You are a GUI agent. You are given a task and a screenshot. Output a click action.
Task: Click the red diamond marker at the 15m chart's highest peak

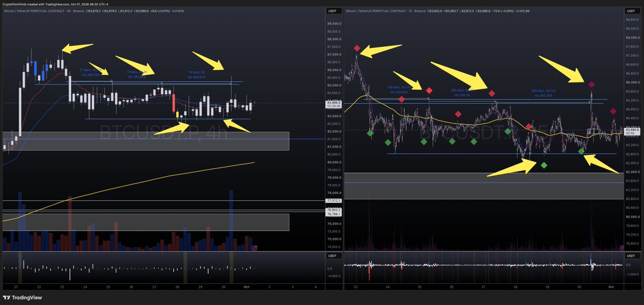357,48
